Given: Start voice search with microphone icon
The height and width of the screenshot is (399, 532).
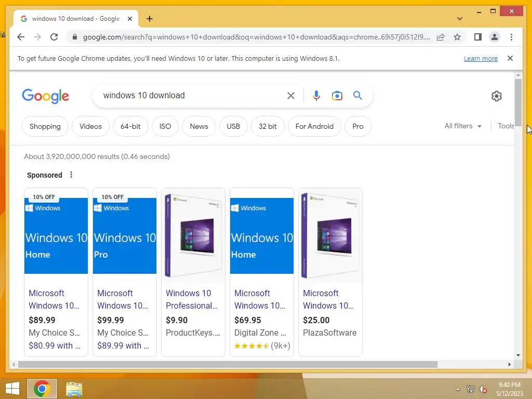Looking at the screenshot, I should point(316,96).
